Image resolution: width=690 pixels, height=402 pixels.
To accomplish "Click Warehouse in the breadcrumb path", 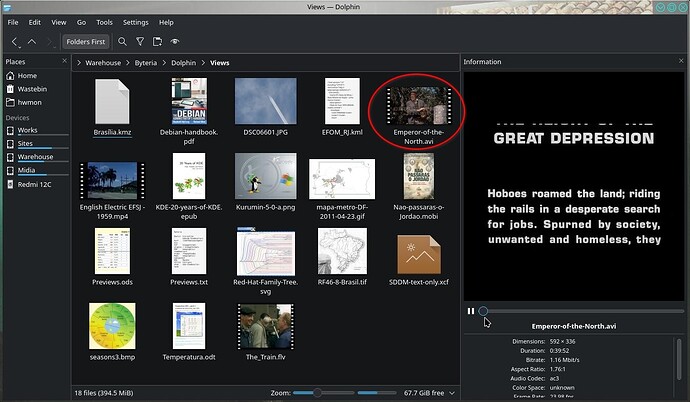I will tap(103, 63).
